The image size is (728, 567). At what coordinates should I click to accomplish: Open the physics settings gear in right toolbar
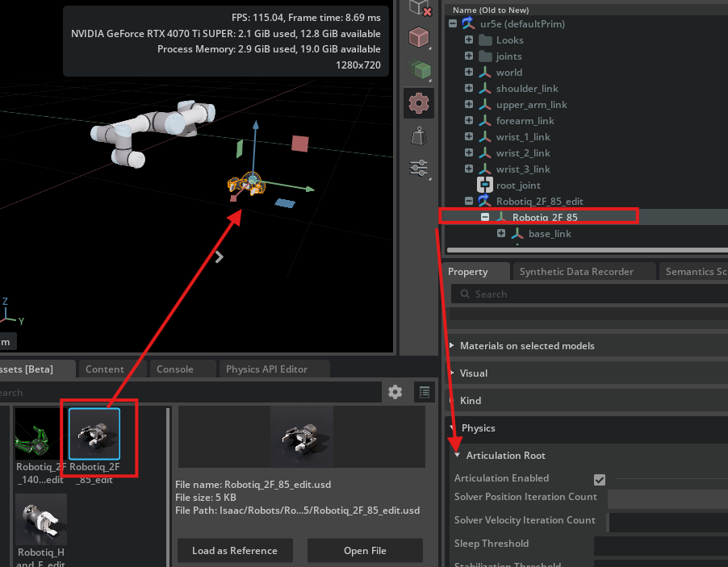click(418, 103)
